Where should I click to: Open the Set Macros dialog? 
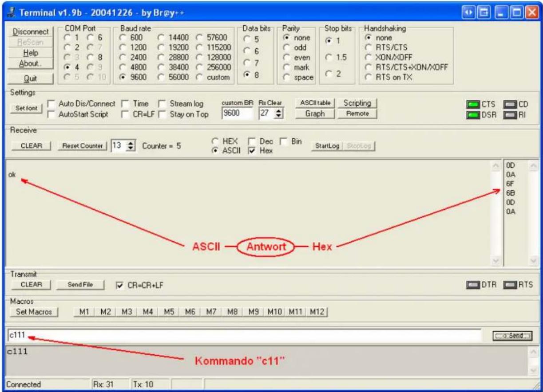coord(34,312)
